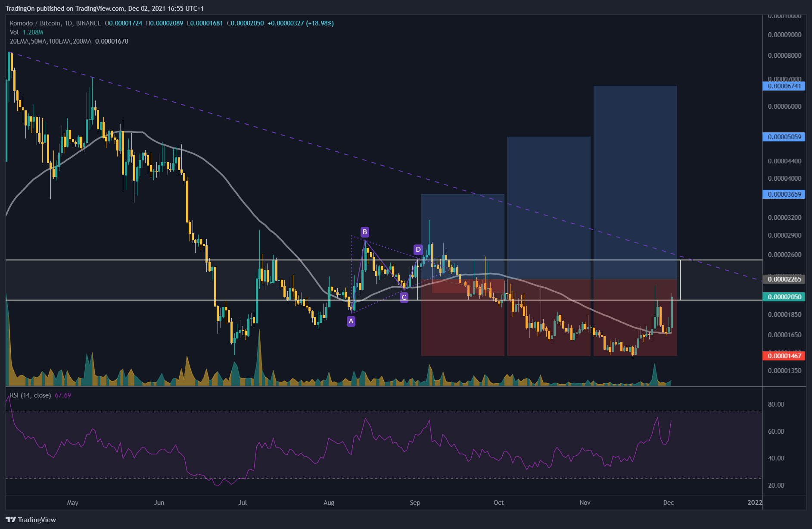Click the 0.00006000 price scale value
This screenshot has height=529, width=812.
tap(785, 106)
